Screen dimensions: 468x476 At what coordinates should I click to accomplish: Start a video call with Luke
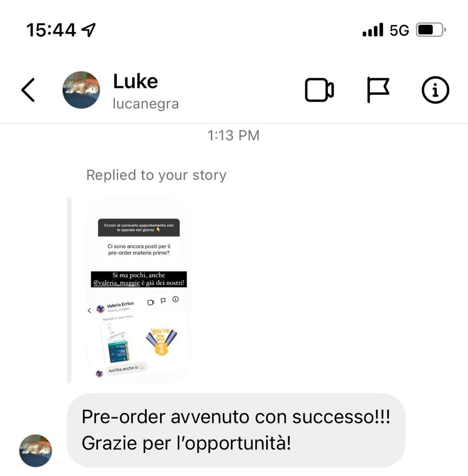tap(320, 90)
